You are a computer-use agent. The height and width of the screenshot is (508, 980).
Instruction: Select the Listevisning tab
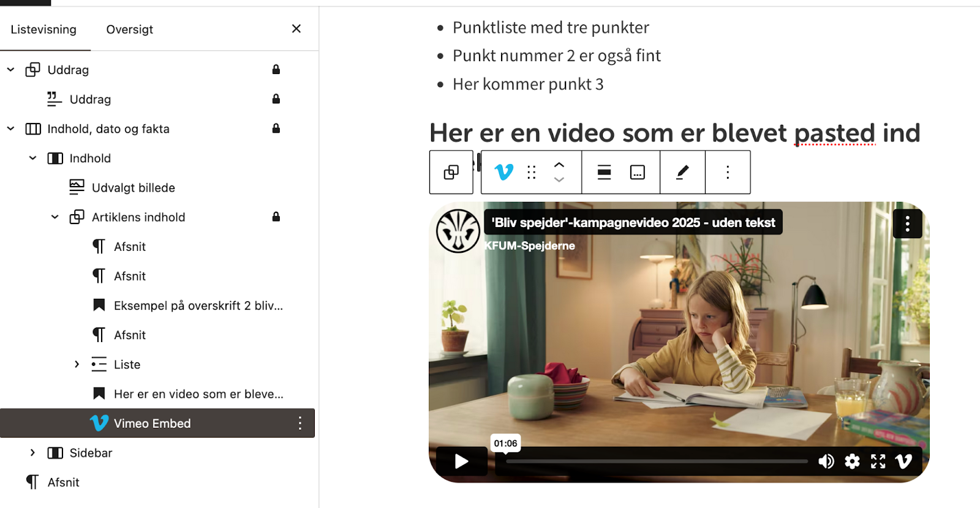(x=43, y=29)
